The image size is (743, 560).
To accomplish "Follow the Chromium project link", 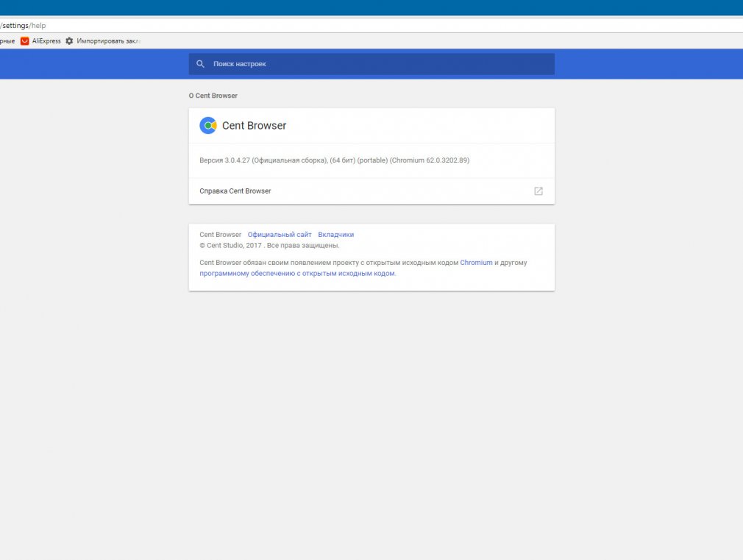I will pos(476,263).
